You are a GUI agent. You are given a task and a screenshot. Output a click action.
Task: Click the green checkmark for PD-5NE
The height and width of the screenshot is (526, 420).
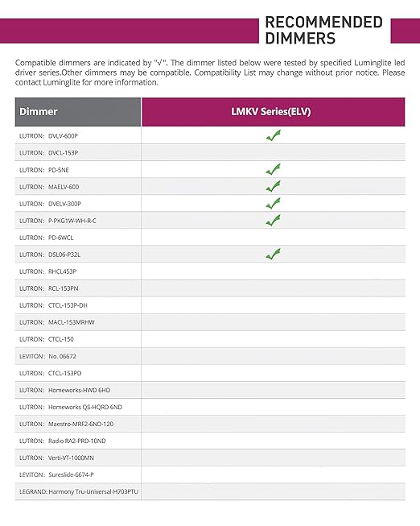point(274,169)
